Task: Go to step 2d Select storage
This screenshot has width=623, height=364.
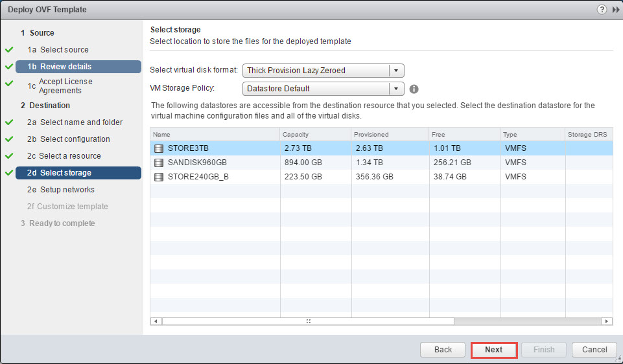Action: (78, 173)
